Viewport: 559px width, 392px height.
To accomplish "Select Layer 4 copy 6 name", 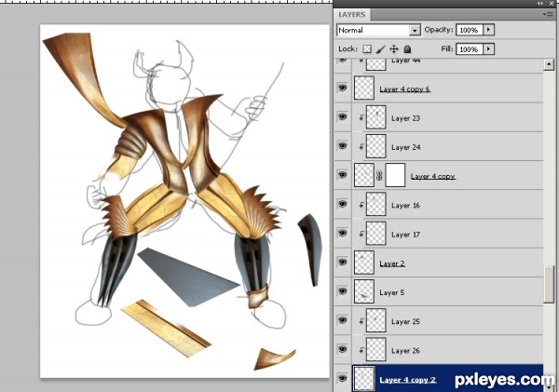I will tap(404, 89).
